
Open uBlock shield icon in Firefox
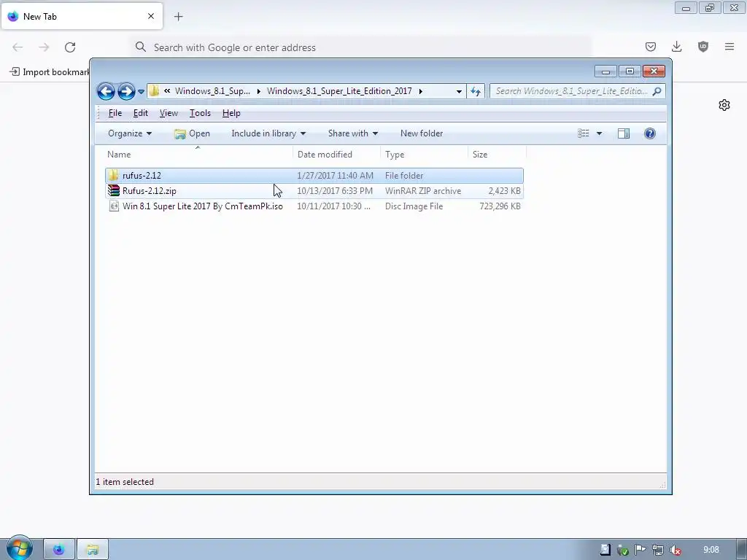click(703, 47)
